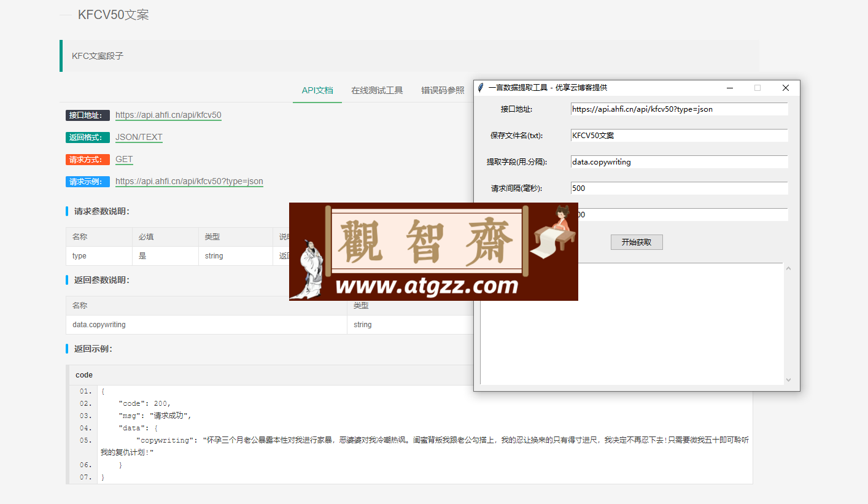Click the feather icon in the tool window title bar
This screenshot has width=868, height=504.
(x=481, y=88)
